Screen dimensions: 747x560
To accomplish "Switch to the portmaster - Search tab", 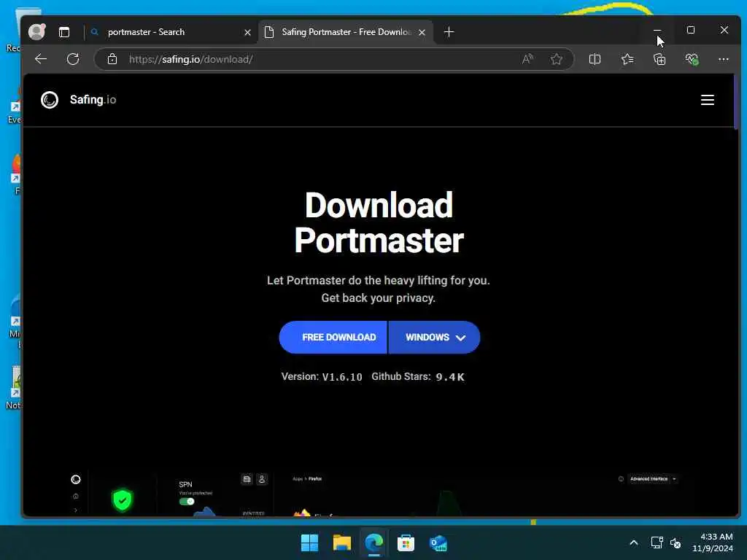I will coord(171,32).
